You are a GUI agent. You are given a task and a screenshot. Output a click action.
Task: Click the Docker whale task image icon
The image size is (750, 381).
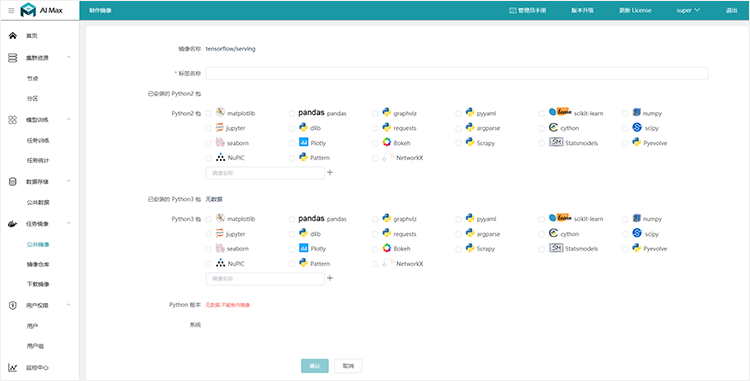(13, 223)
